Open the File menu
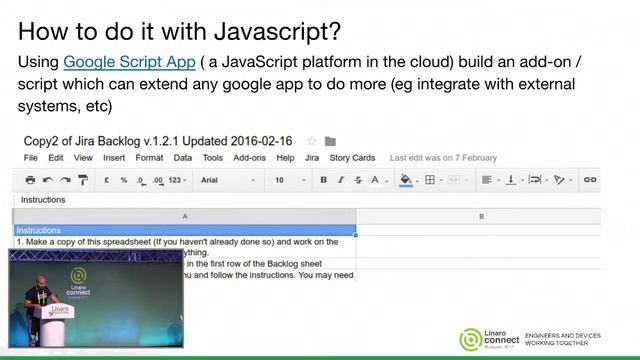Screen dimensions: 640x360 pyautogui.click(x=31, y=158)
